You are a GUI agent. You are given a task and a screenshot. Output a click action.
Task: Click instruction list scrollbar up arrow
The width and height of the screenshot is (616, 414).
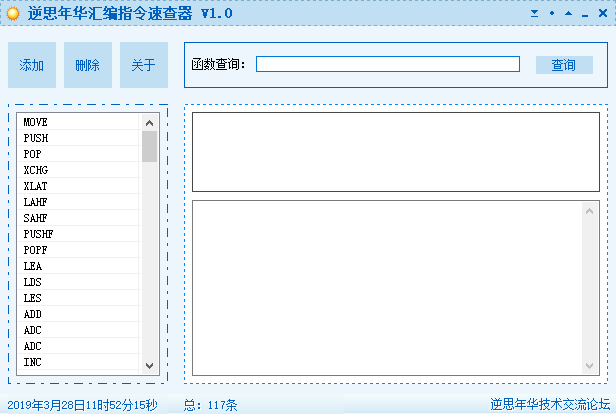pos(150,121)
